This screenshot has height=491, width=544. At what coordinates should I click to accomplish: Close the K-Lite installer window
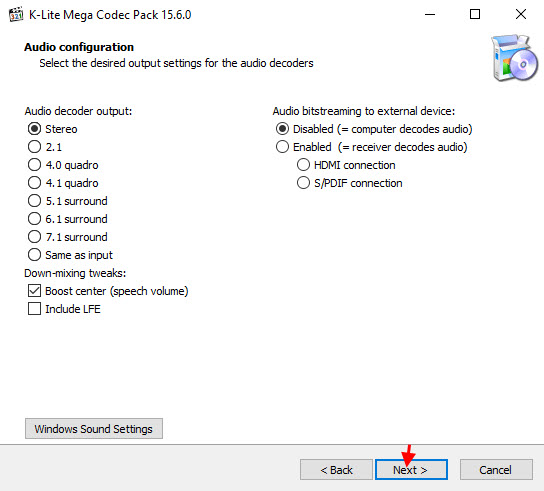pyautogui.click(x=521, y=15)
